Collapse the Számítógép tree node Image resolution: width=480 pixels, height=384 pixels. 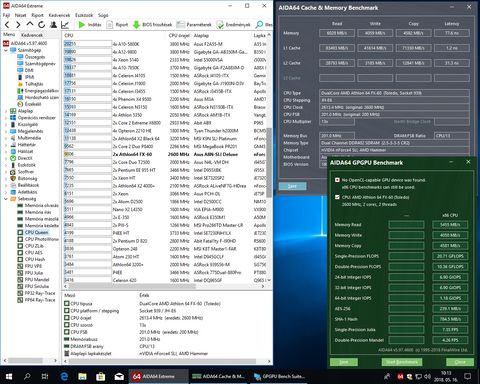point(6,50)
